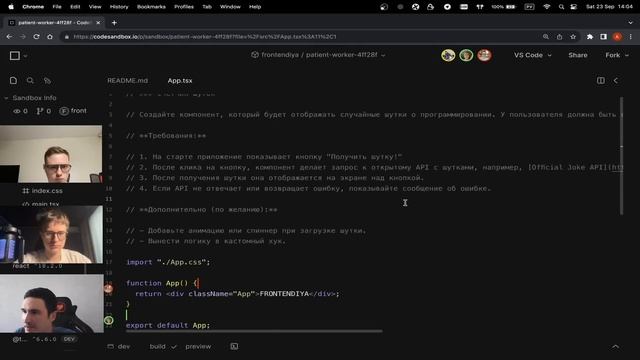Open the browser extensions puzzle icon

(x=590, y=37)
